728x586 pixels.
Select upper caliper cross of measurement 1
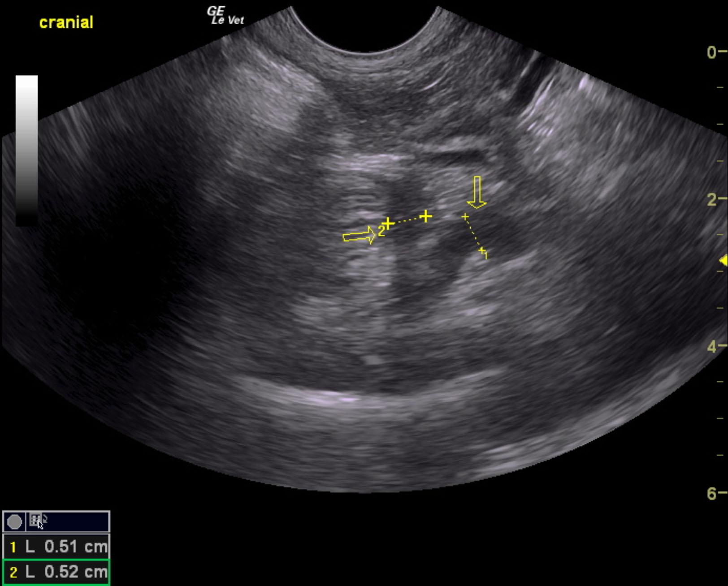465,217
